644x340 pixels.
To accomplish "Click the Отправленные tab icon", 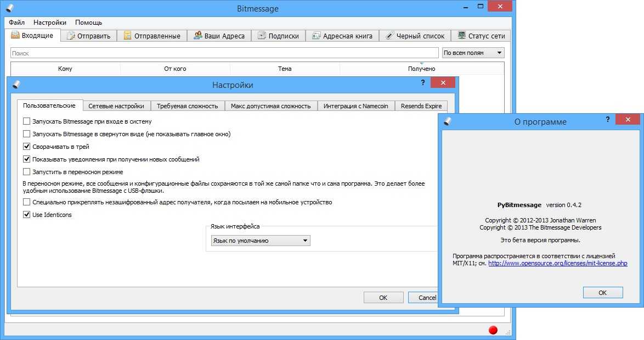I will pos(127,36).
